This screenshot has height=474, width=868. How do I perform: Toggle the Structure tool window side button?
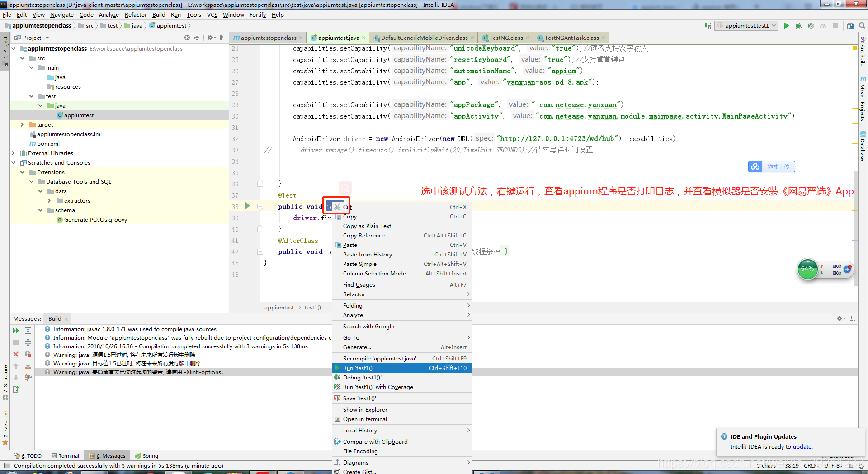[5, 382]
